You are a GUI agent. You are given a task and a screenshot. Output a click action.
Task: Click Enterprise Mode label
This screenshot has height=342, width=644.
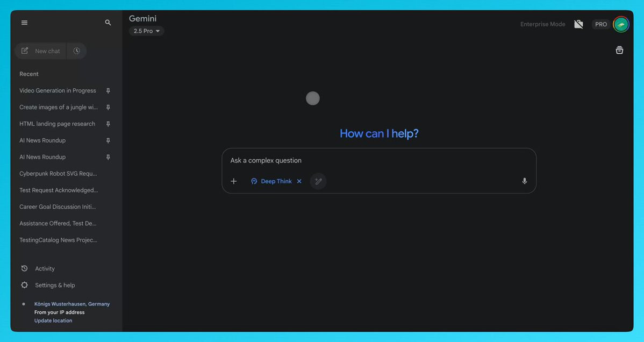coord(542,24)
